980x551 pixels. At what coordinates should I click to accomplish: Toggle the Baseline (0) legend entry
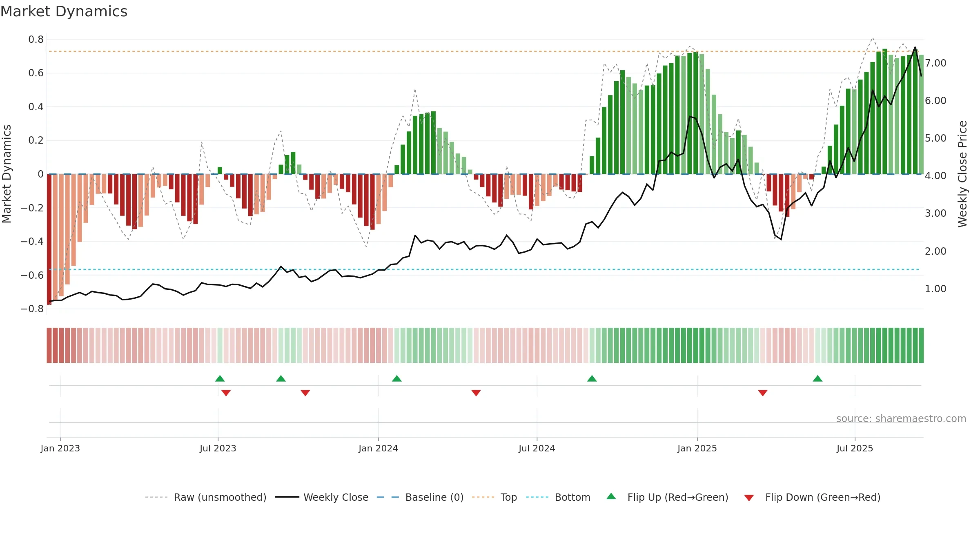(420, 497)
